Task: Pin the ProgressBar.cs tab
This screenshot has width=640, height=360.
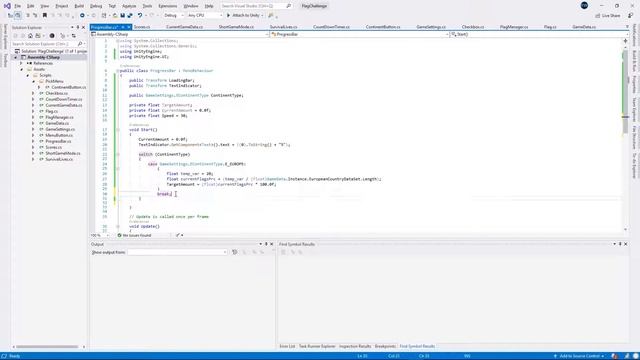Action: click(122, 27)
